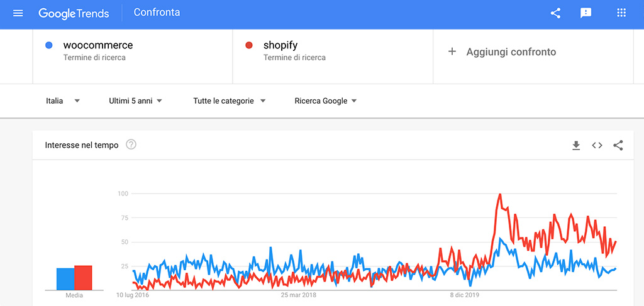Edit the woocommerce search term
This screenshot has height=306, width=644.
coord(132,56)
